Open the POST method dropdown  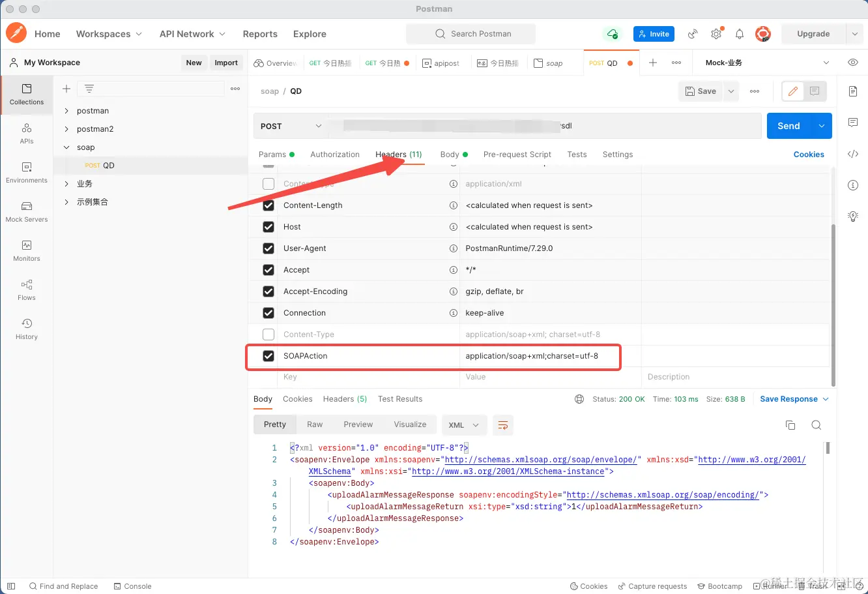click(x=291, y=126)
